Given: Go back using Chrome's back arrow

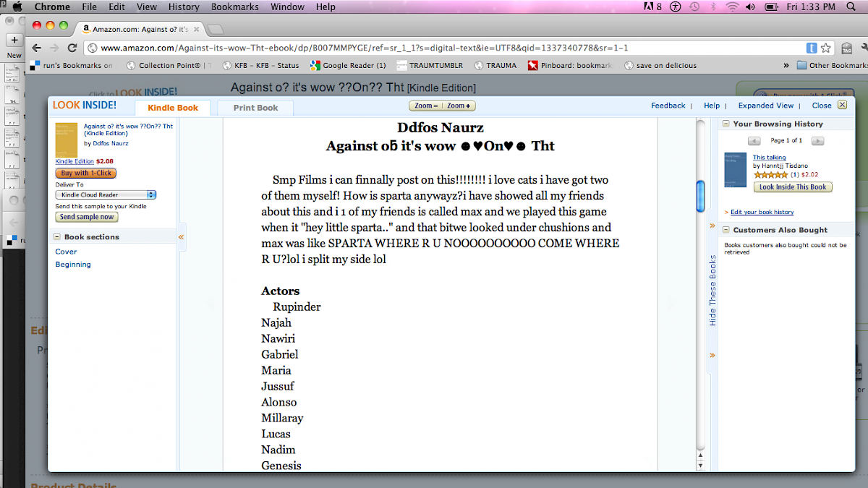Looking at the screenshot, I should click(36, 48).
